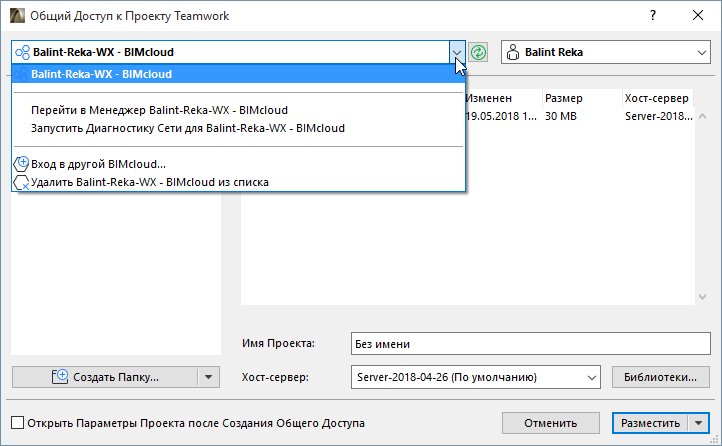Click the Имя Проекта field with Без имени
The height and width of the screenshot is (446, 722).
(530, 344)
